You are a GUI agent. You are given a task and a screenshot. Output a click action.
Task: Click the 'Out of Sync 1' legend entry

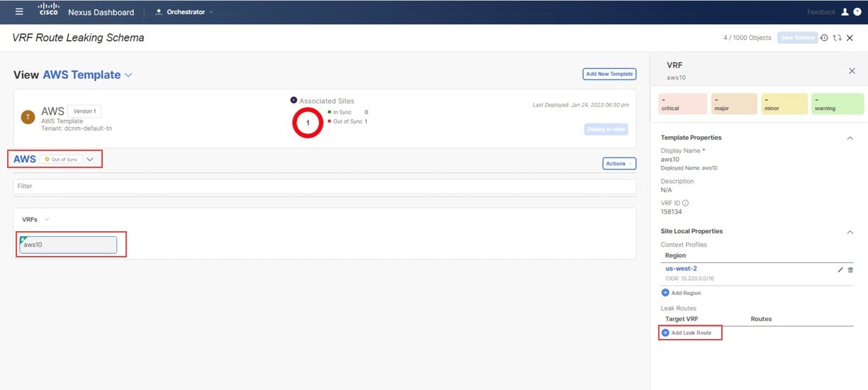pos(347,121)
